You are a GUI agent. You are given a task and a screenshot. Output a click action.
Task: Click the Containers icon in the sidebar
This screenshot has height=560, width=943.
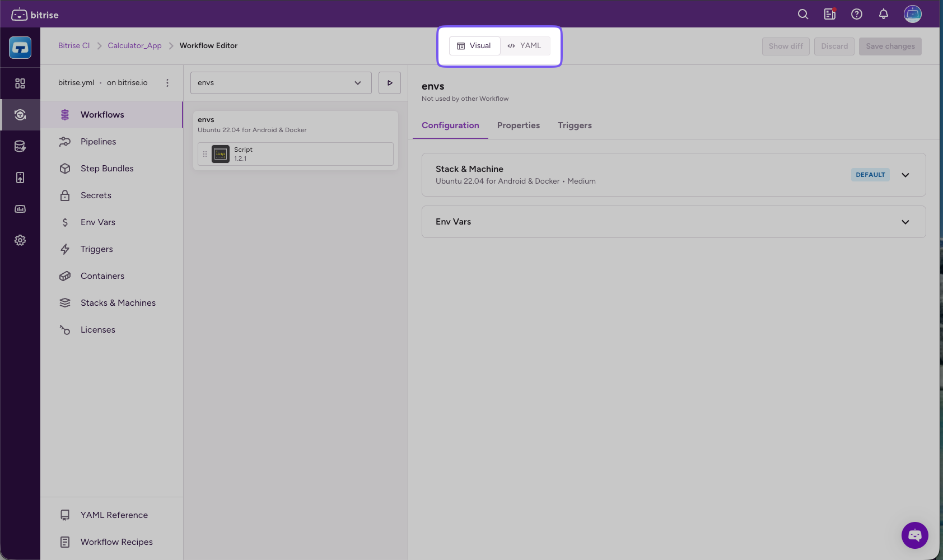click(x=65, y=276)
